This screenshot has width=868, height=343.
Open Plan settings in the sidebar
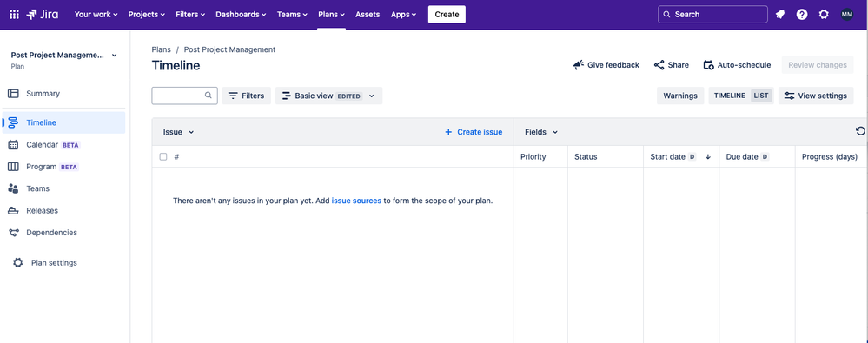(x=63, y=263)
